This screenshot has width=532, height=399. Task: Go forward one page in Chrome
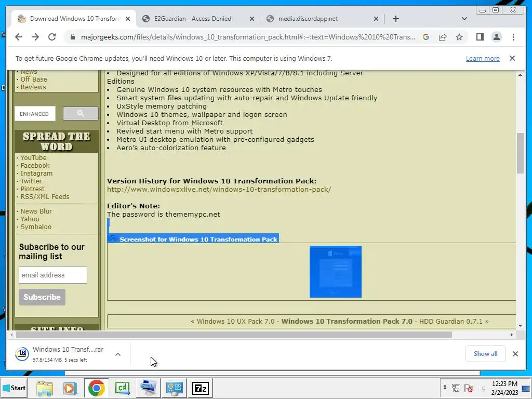tap(35, 37)
